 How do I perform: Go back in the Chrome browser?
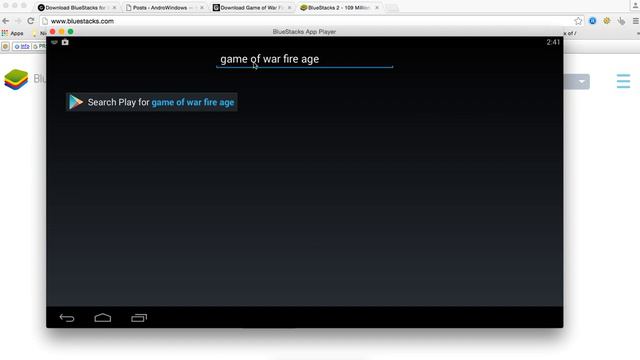[x=6, y=21]
